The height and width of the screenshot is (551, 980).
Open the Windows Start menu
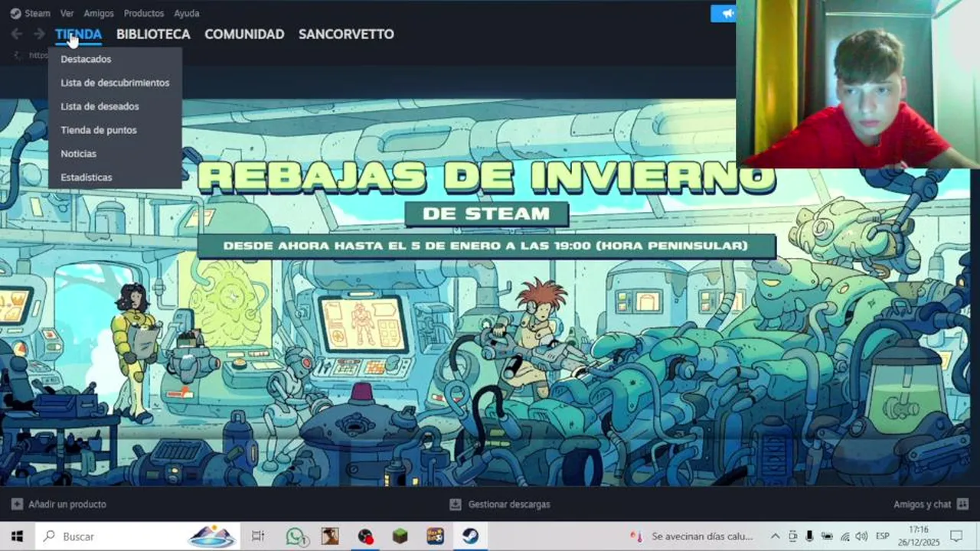click(x=17, y=536)
